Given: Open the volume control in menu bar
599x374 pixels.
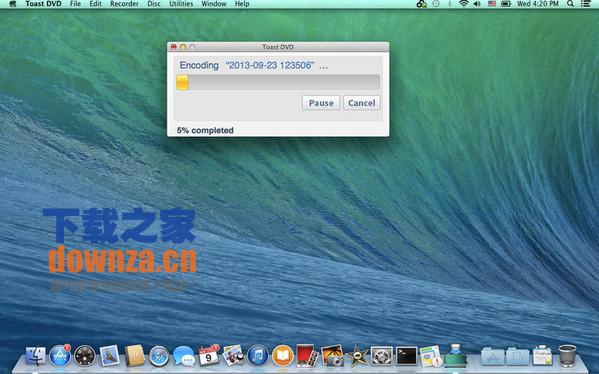Looking at the screenshot, I should click(477, 4).
